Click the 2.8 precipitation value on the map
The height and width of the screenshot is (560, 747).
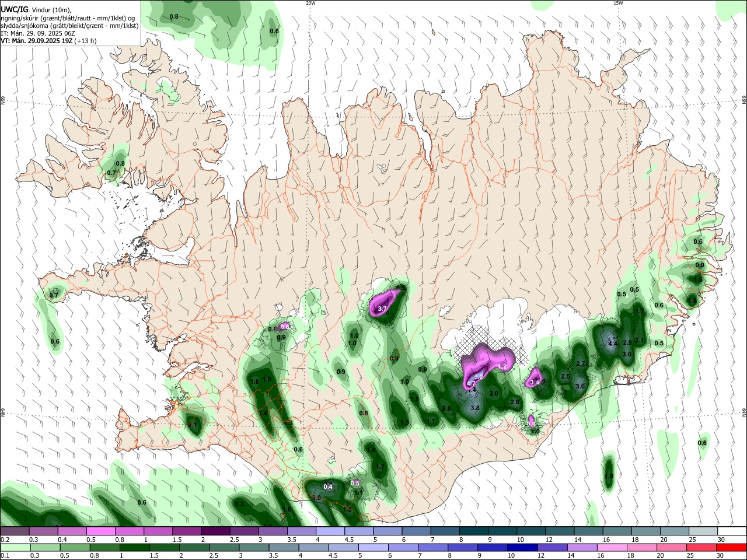(515, 402)
